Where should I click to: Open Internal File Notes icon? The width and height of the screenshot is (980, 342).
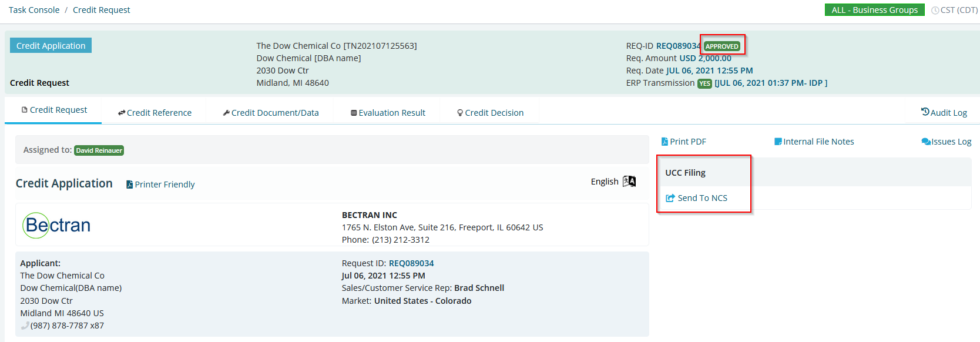pyautogui.click(x=778, y=142)
